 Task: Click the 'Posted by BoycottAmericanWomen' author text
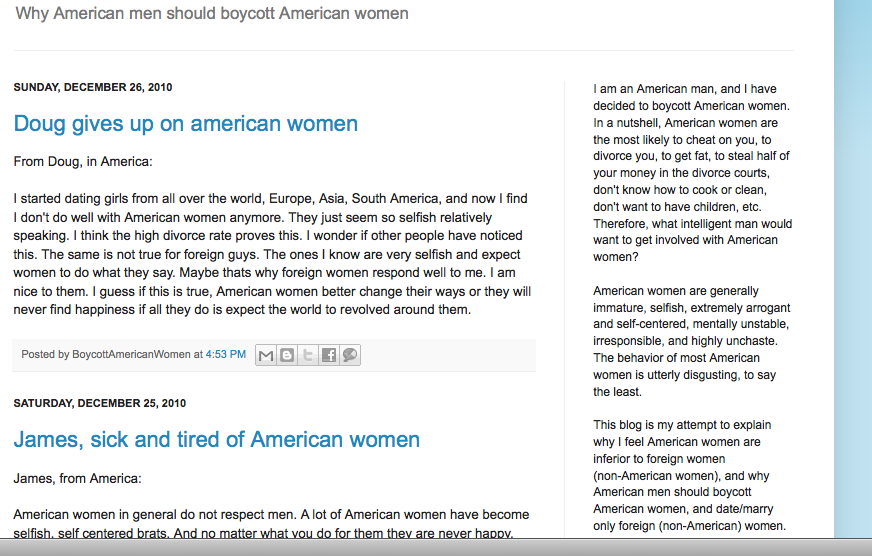pyautogui.click(x=105, y=355)
